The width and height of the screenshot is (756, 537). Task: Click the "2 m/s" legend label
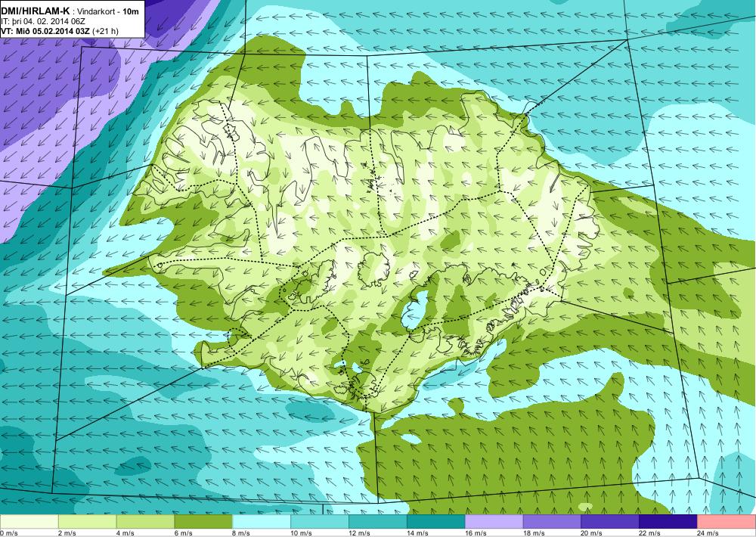click(67, 533)
